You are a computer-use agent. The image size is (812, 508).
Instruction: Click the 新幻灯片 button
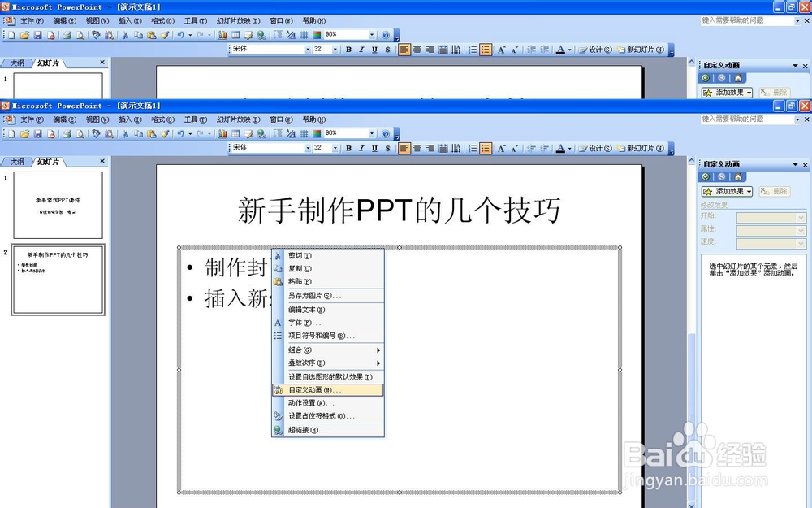(x=643, y=149)
